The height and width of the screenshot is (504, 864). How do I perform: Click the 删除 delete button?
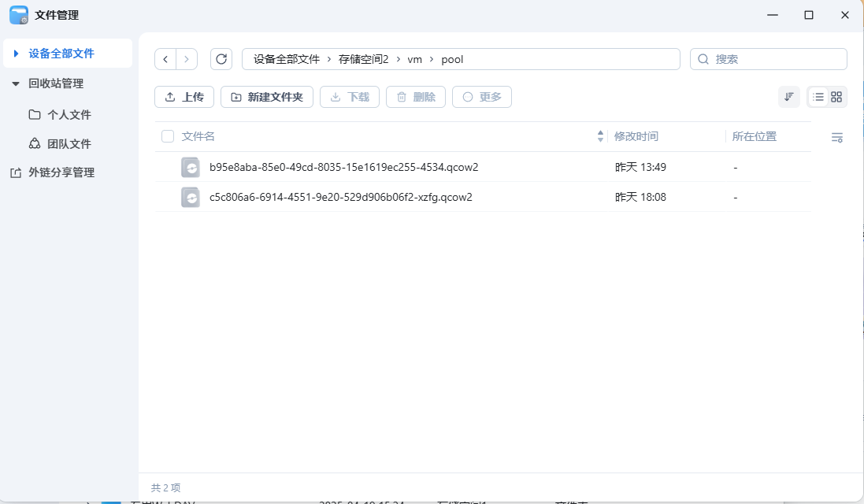(416, 97)
